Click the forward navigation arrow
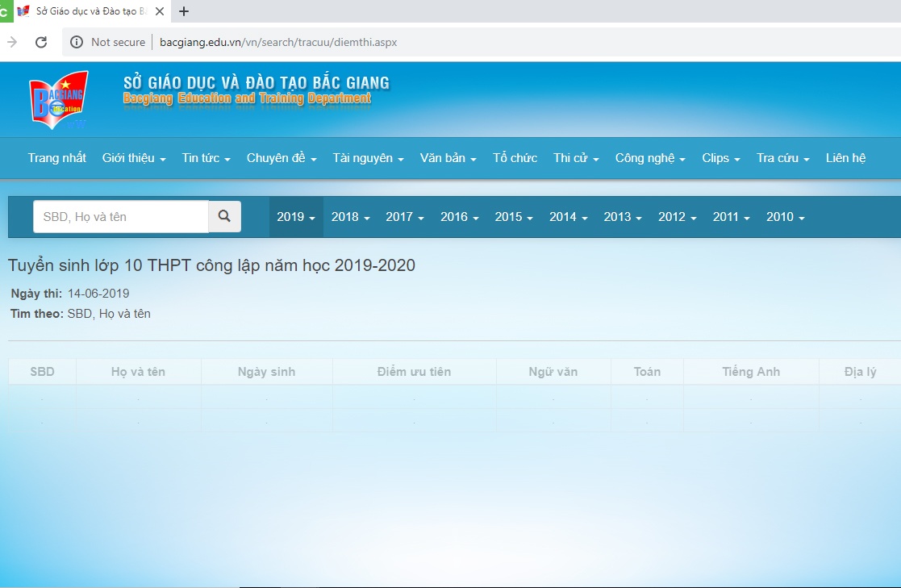This screenshot has width=901, height=588. (x=13, y=42)
